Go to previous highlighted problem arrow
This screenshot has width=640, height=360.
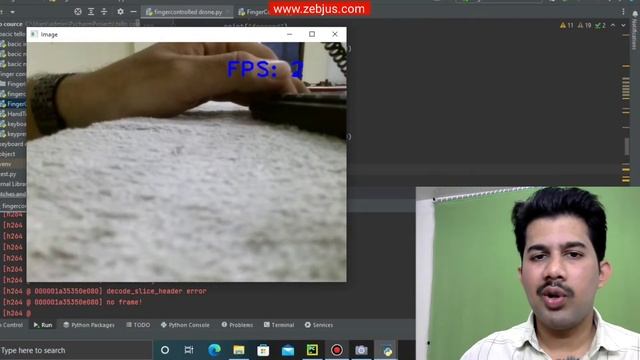(613, 25)
